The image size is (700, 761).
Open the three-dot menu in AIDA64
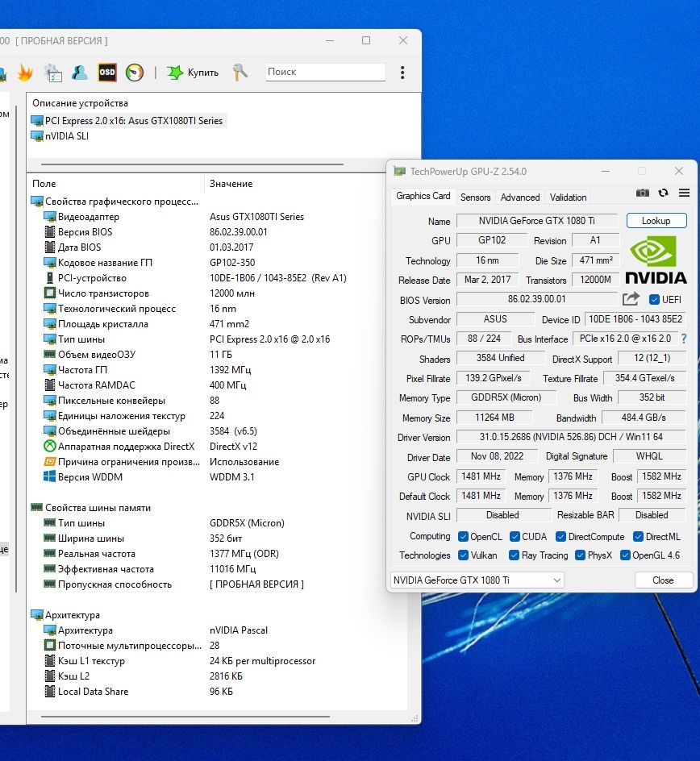(402, 73)
